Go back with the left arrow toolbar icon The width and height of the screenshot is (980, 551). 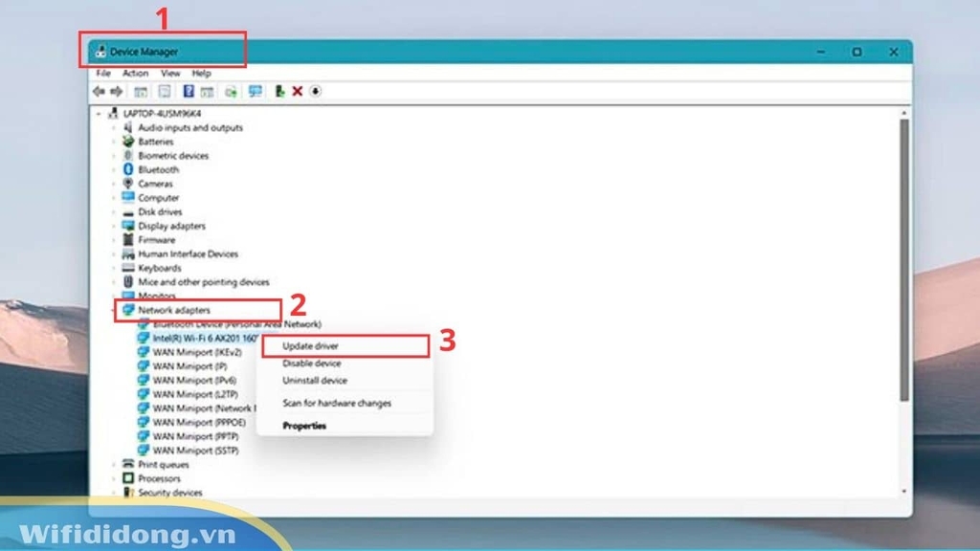point(99,92)
